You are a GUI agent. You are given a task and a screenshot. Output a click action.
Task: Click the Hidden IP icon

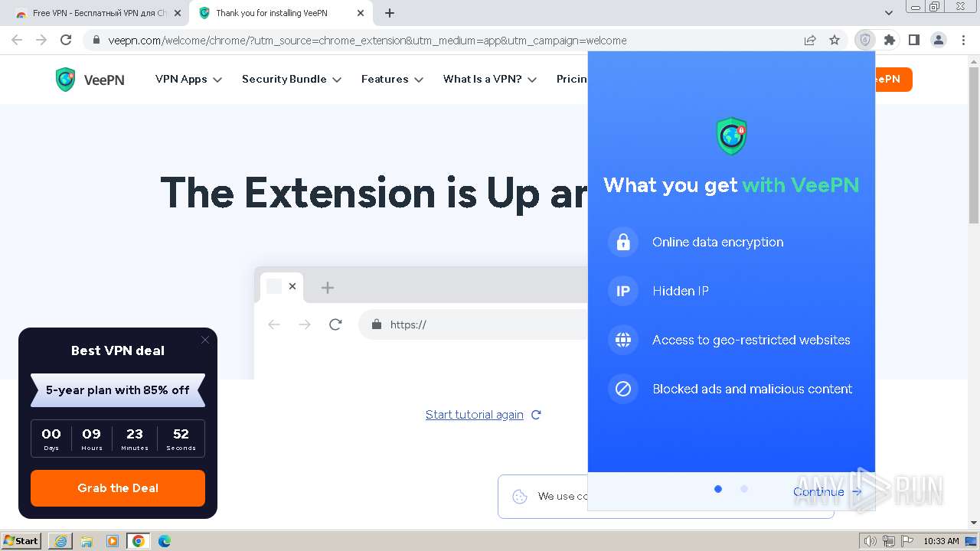pos(623,291)
